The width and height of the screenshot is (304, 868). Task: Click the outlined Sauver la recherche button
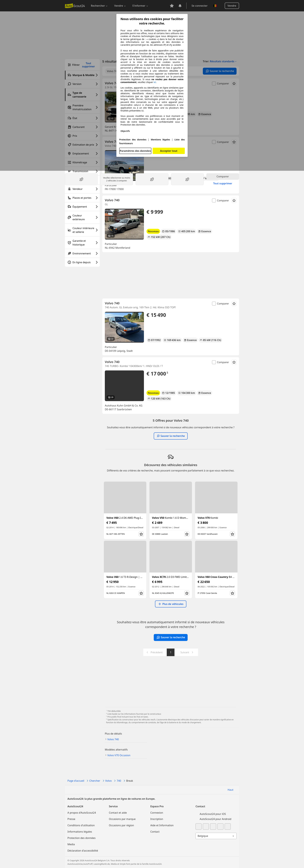[x=171, y=436]
